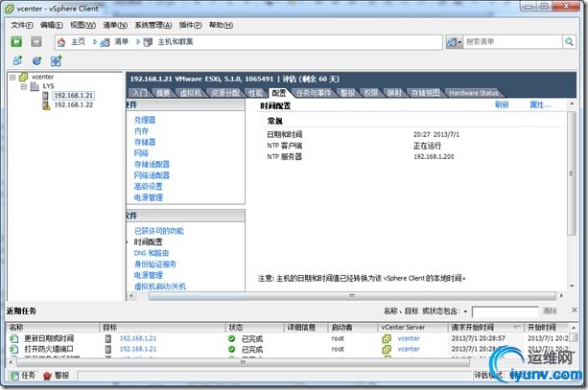Click the first toolbar icon below the Back arrow
Screen dimensions: 588x390
point(17,60)
